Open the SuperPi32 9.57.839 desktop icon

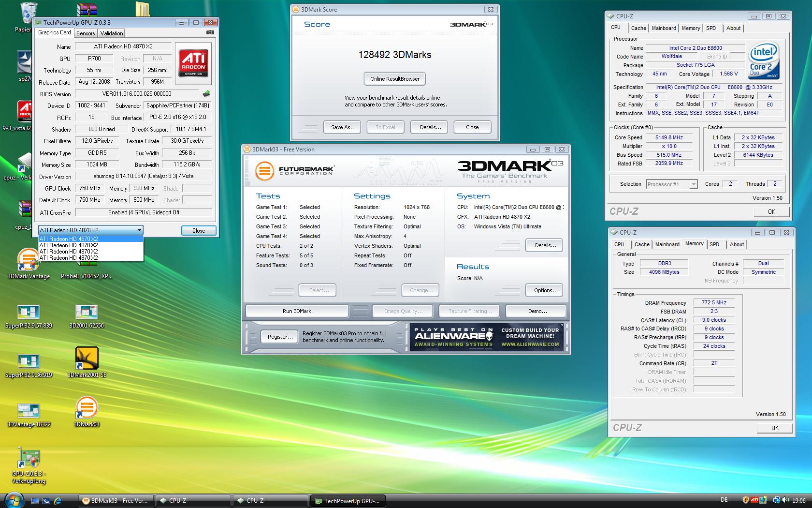pos(29,316)
